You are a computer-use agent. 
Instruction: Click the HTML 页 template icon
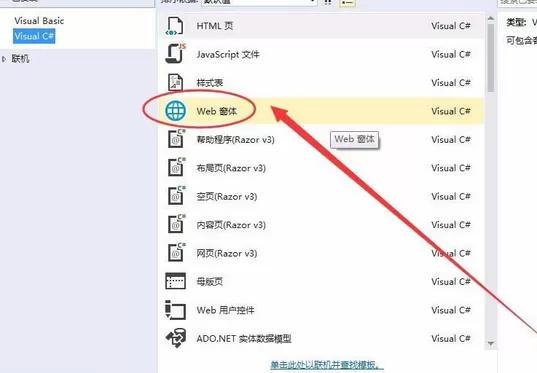[x=175, y=26]
